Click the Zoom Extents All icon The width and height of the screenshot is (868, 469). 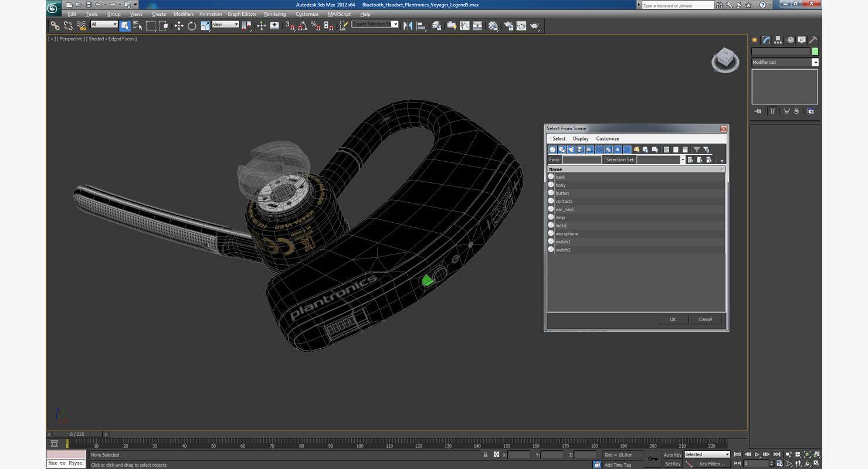click(816, 454)
